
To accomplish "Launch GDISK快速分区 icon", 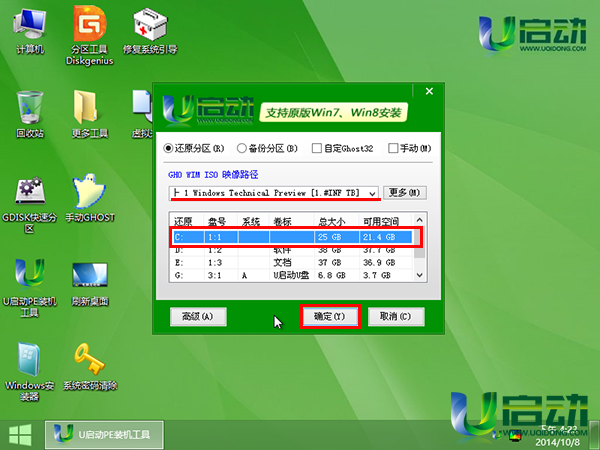I will 29,205.
